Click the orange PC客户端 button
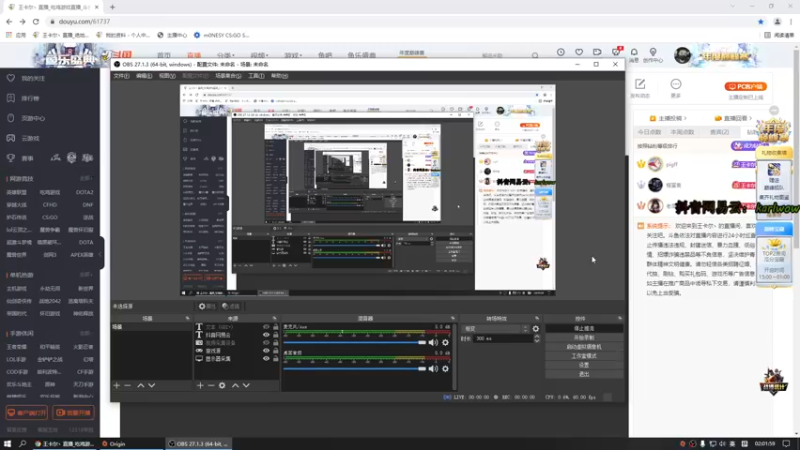800x450 pixels. click(x=745, y=86)
